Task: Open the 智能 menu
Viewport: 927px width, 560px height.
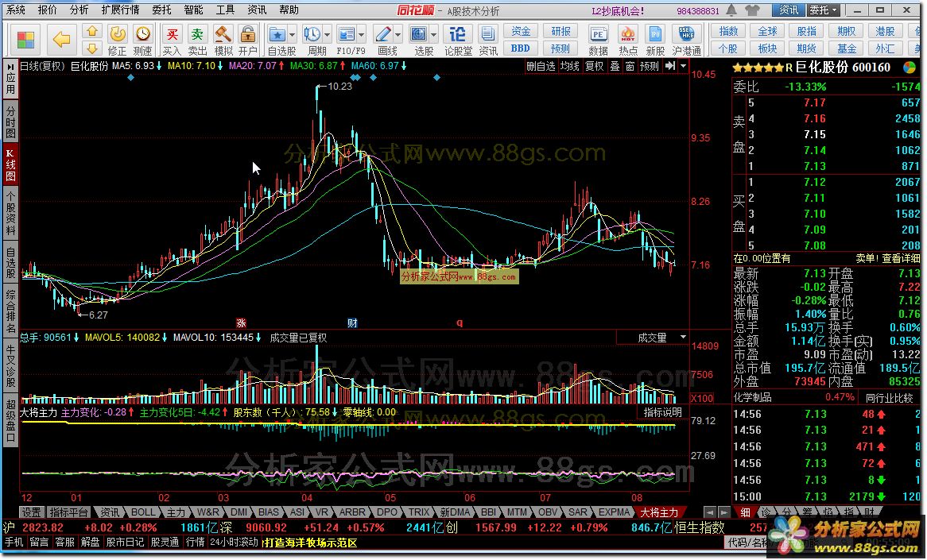Action: tap(193, 10)
